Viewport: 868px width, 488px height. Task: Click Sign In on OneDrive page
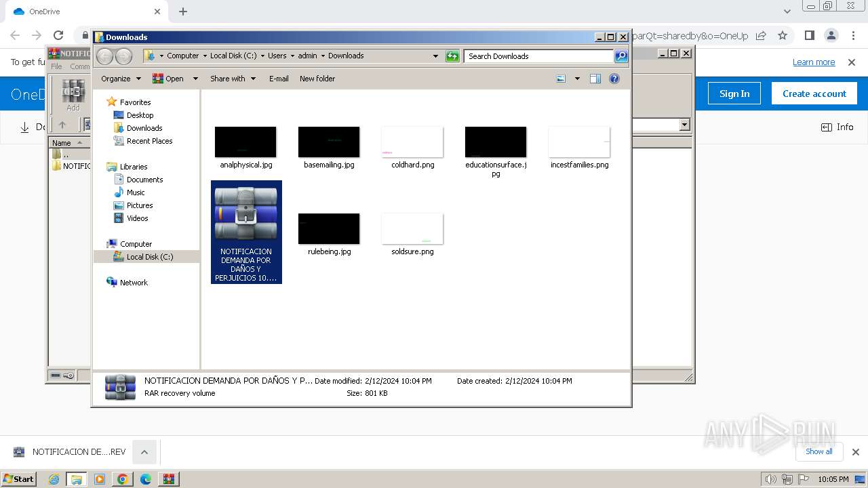(x=734, y=94)
